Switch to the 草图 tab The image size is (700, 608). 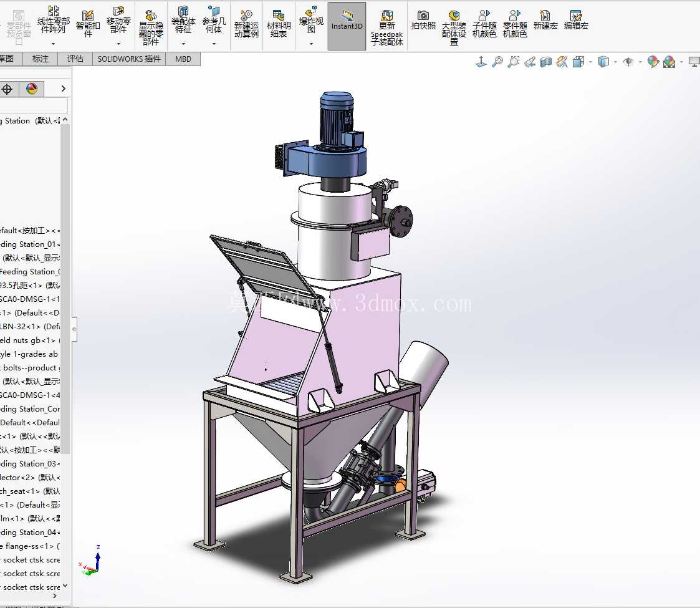[x=9, y=59]
